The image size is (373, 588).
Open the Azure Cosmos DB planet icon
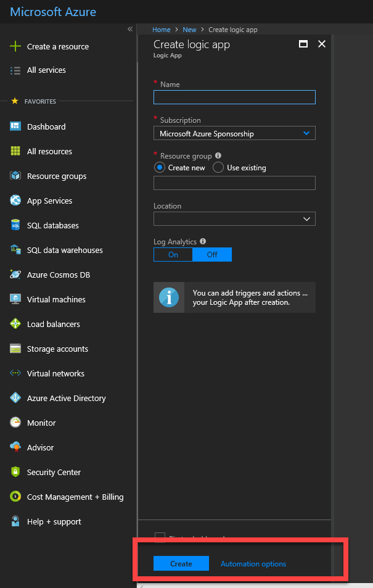(15, 275)
